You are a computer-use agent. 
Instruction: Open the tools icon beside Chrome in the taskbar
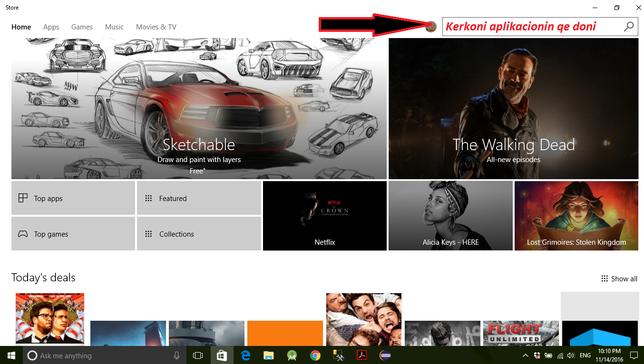coord(338,355)
